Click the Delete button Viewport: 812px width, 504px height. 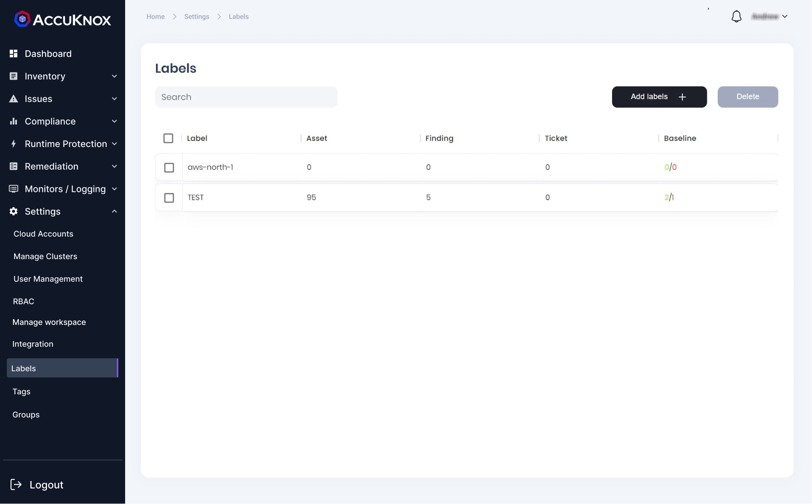(747, 97)
